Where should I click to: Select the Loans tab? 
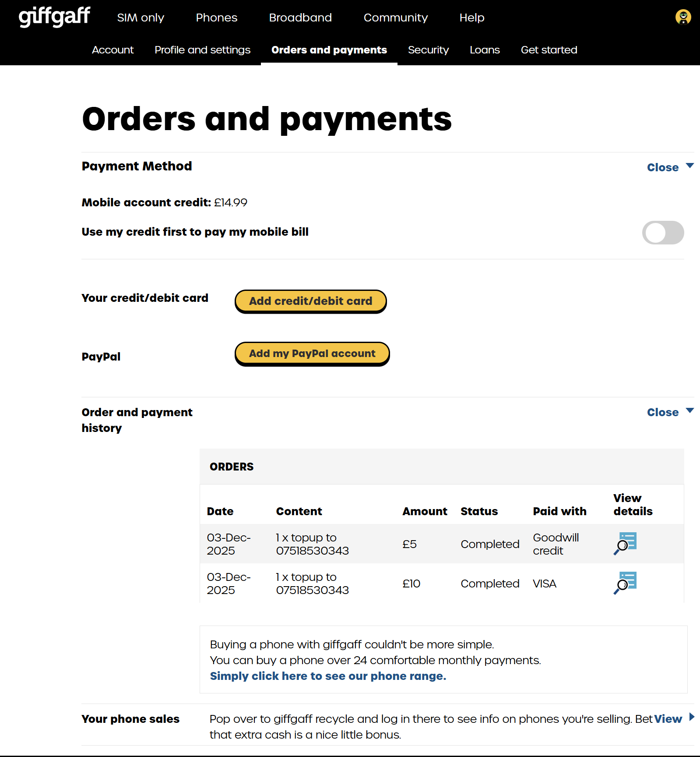(485, 50)
